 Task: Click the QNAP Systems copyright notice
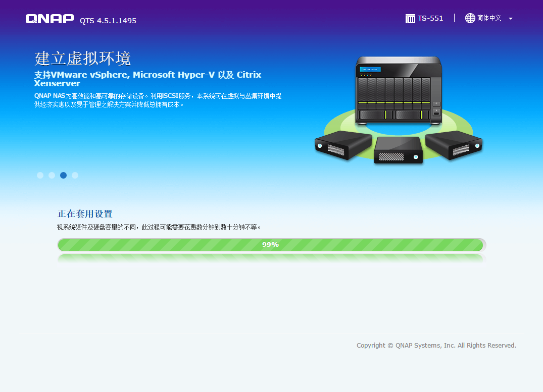point(436,345)
